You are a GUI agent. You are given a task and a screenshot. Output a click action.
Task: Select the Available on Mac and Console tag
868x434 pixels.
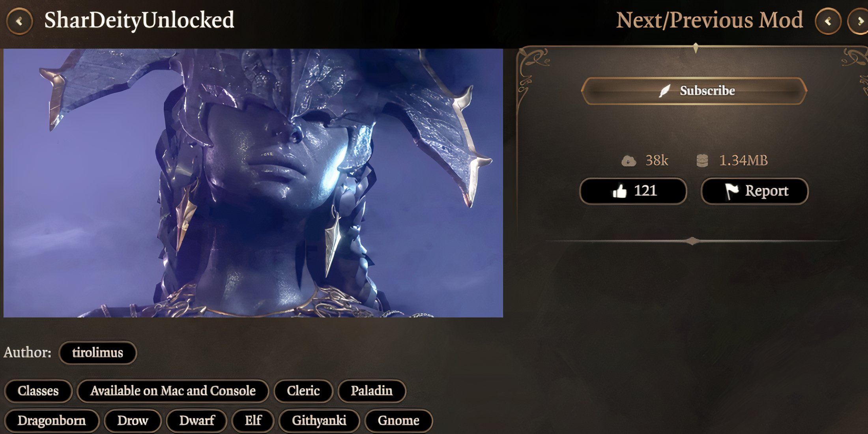click(173, 391)
